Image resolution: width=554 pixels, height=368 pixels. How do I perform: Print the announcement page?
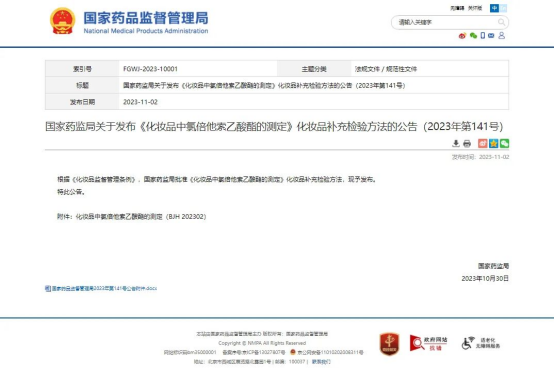pyautogui.click(x=467, y=143)
